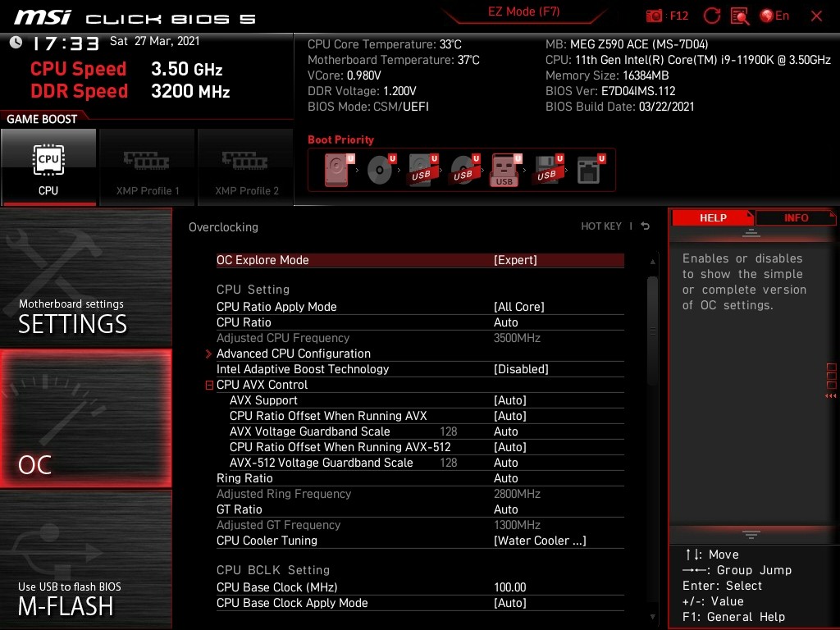Image resolution: width=840 pixels, height=630 pixels.
Task: Click the USB key boot device icon
Action: (504, 170)
